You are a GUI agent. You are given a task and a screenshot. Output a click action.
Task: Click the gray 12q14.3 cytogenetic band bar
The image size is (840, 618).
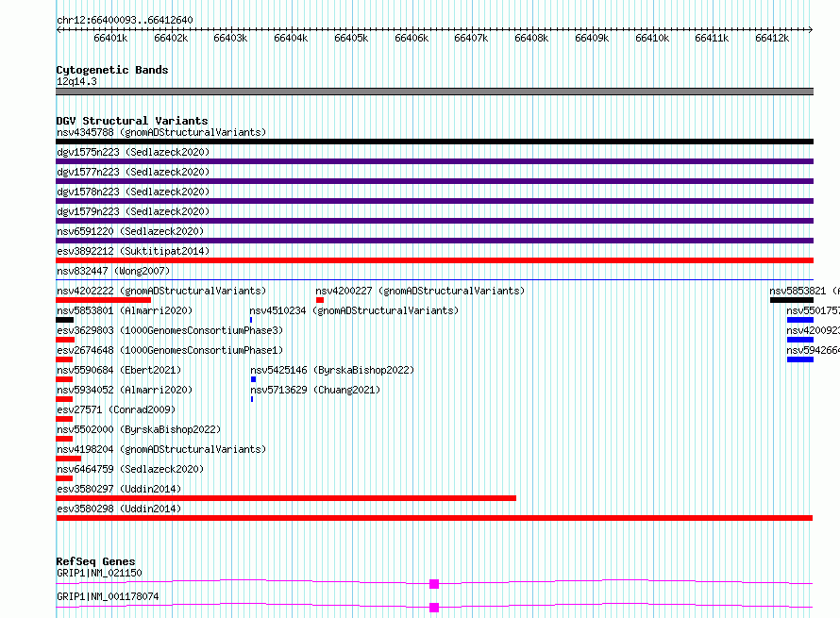[x=434, y=92]
